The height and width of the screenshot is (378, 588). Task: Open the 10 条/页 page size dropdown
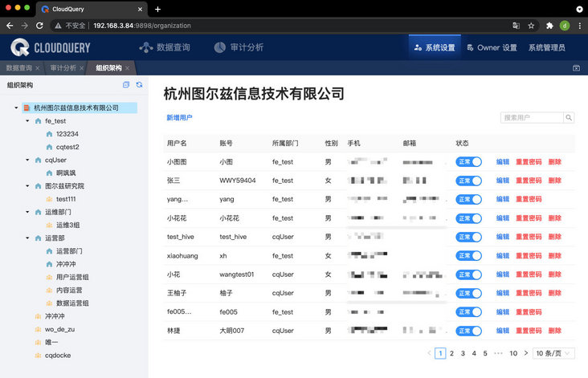click(556, 353)
